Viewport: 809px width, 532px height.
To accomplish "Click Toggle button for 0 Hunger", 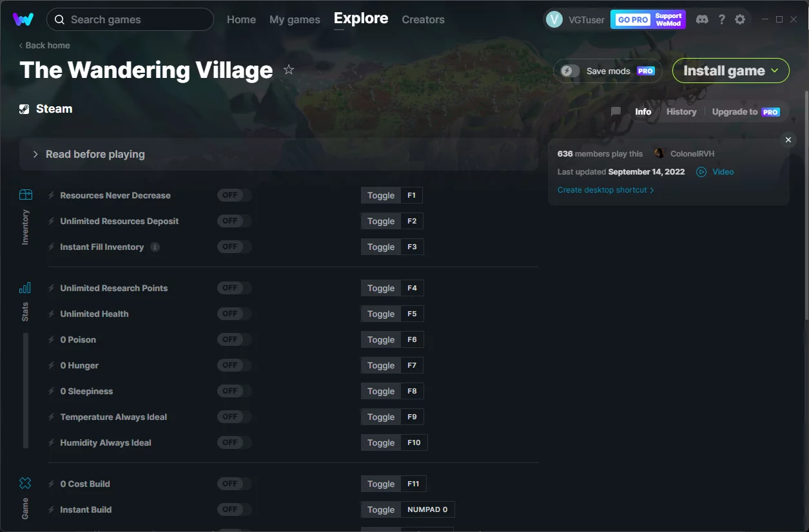I will tap(381, 365).
